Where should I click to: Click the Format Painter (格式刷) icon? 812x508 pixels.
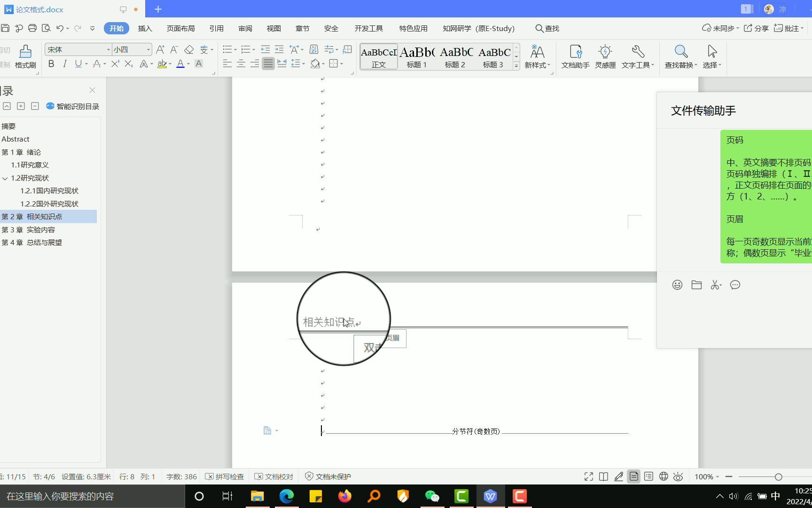25,56
